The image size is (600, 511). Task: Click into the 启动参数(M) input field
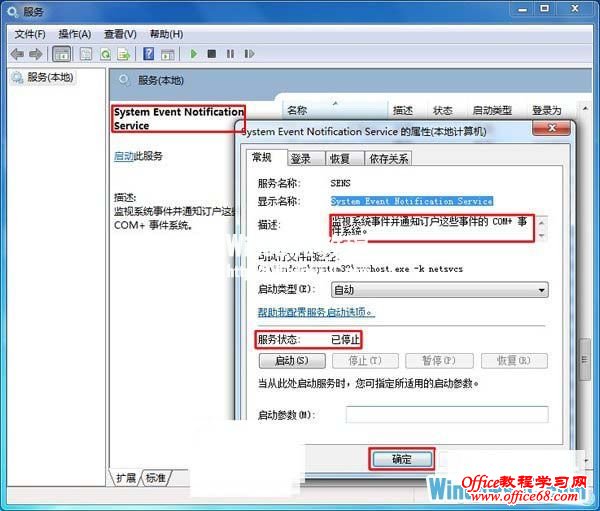click(447, 415)
